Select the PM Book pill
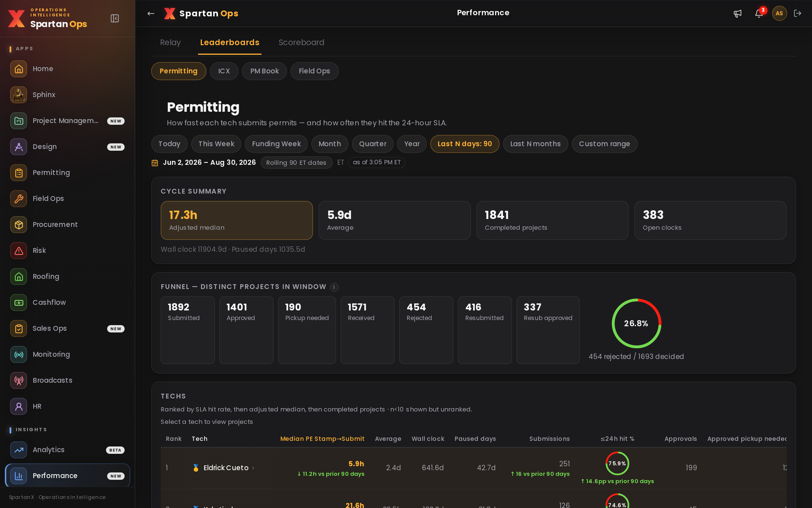Viewport: 812px width, 508px height. coord(264,71)
